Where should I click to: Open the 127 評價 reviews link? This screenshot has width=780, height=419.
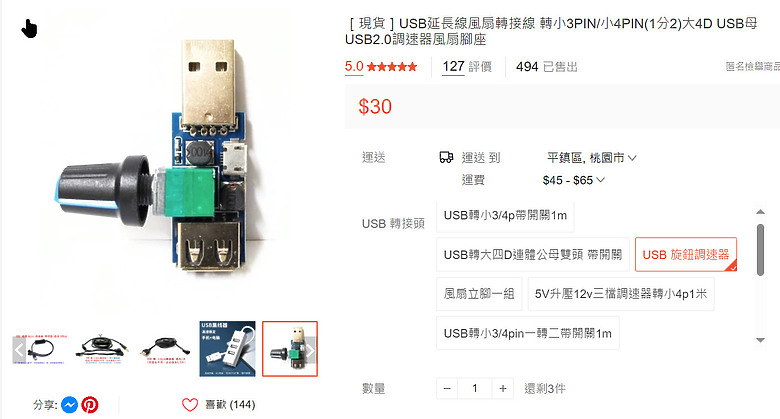tap(467, 67)
